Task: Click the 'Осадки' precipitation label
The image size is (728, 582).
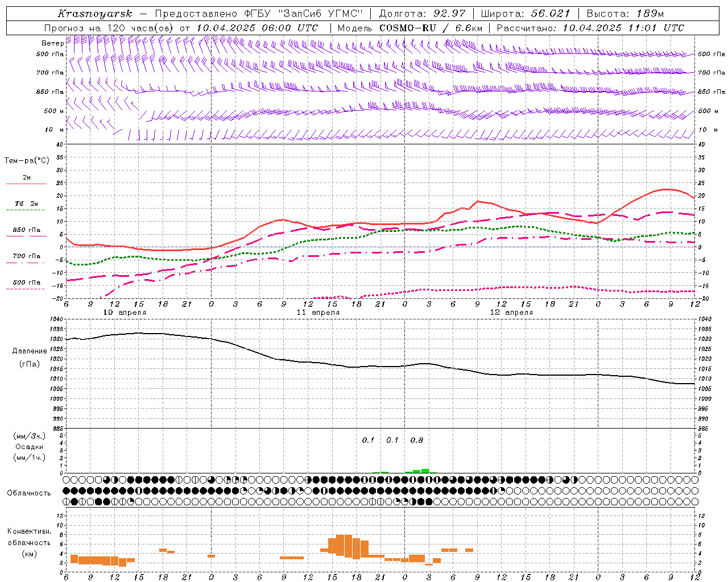Action: [x=29, y=447]
